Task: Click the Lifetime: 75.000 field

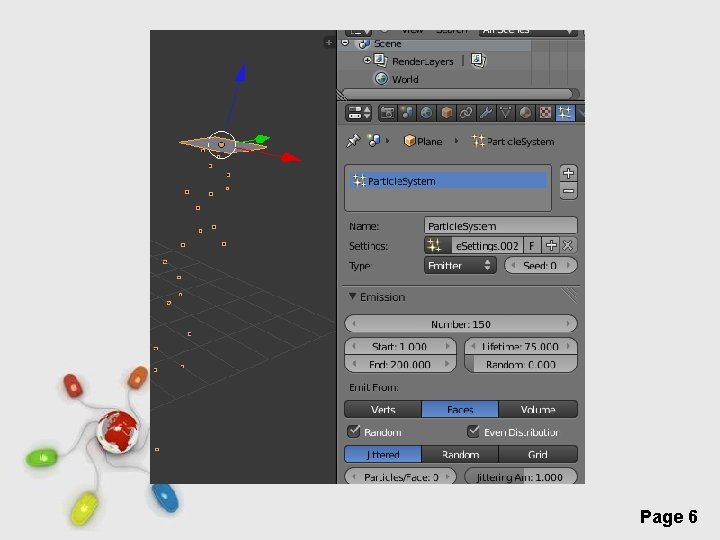Action: 521,346
